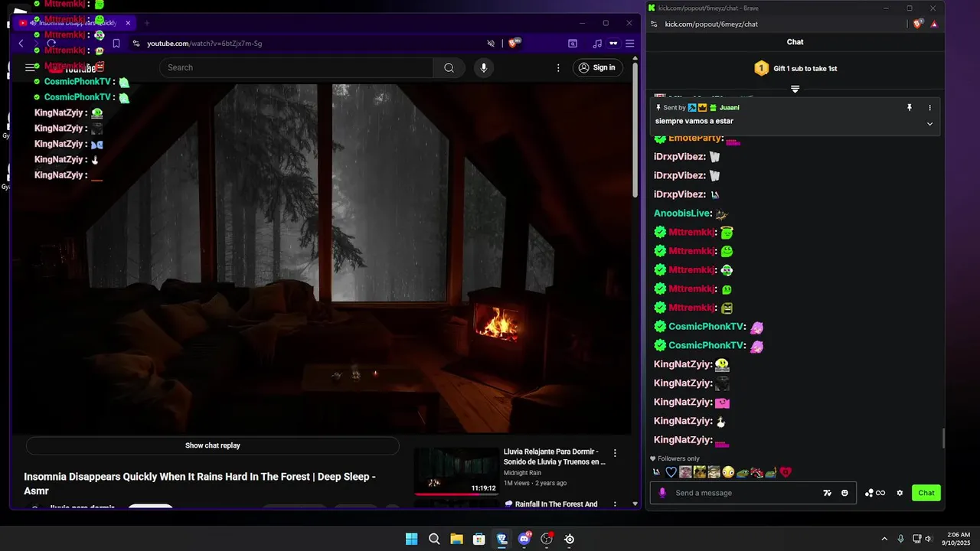Click the Juaani username in pinned message
The width and height of the screenshot is (980, 551).
[729, 108]
